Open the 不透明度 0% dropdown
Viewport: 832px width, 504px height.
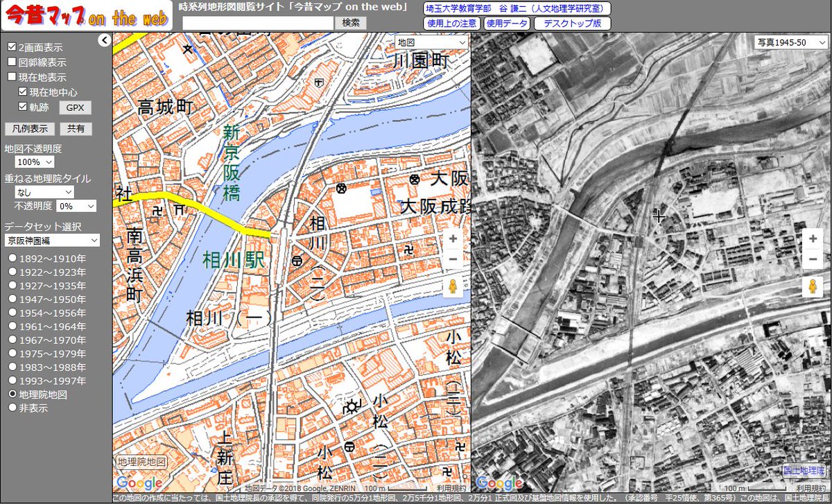(76, 206)
